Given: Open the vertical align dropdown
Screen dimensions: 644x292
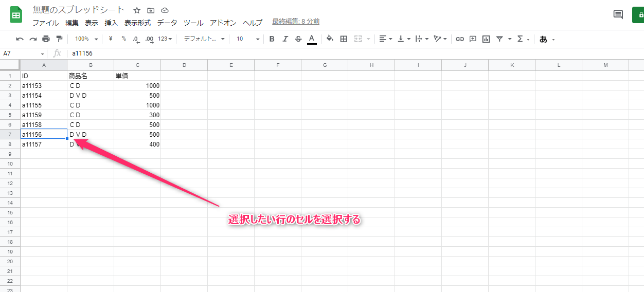Looking at the screenshot, I should click(x=404, y=39).
